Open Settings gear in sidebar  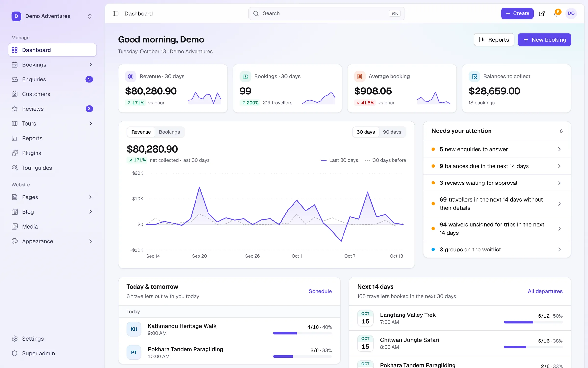point(52,339)
